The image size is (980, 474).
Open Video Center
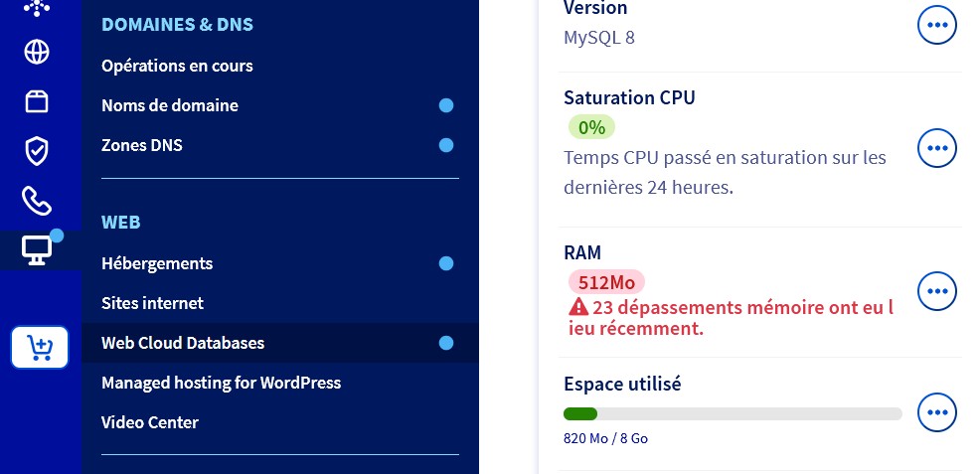tap(150, 422)
